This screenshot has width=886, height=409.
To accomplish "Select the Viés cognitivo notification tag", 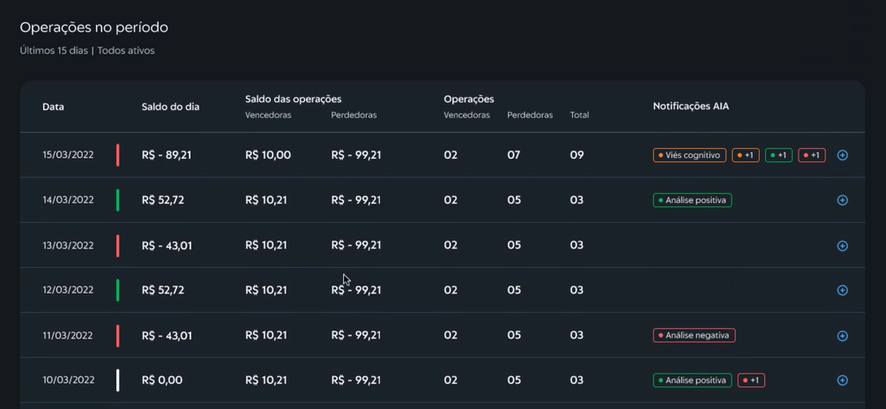I will 689,156.
